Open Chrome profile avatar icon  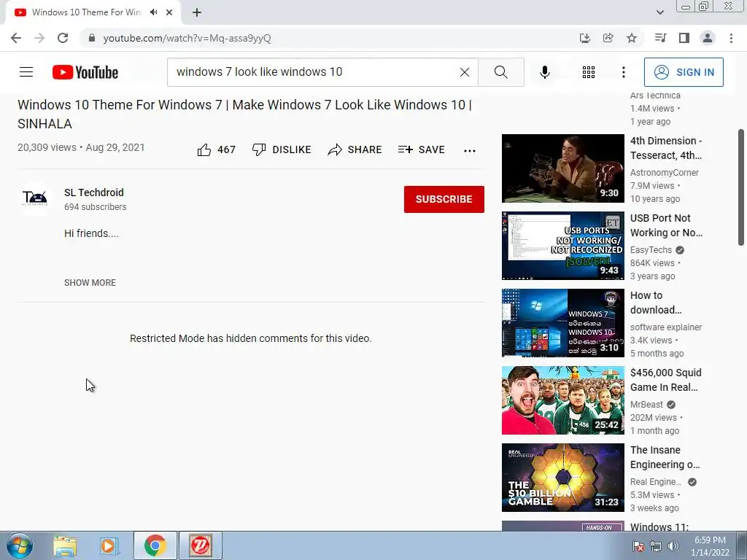tap(708, 38)
